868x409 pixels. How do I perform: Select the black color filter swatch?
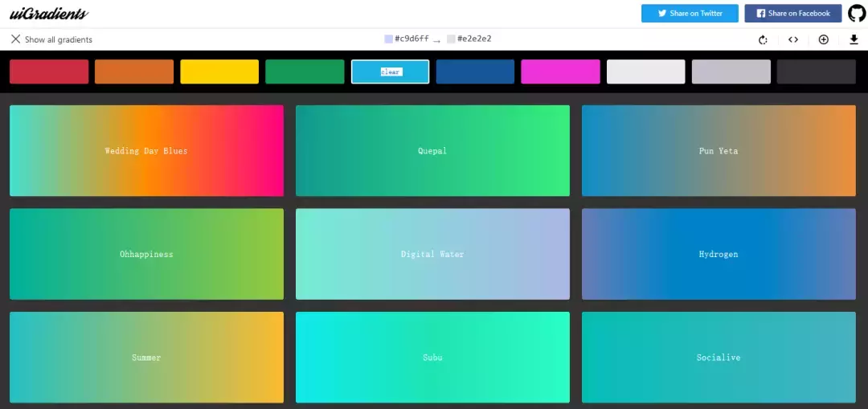click(x=817, y=72)
